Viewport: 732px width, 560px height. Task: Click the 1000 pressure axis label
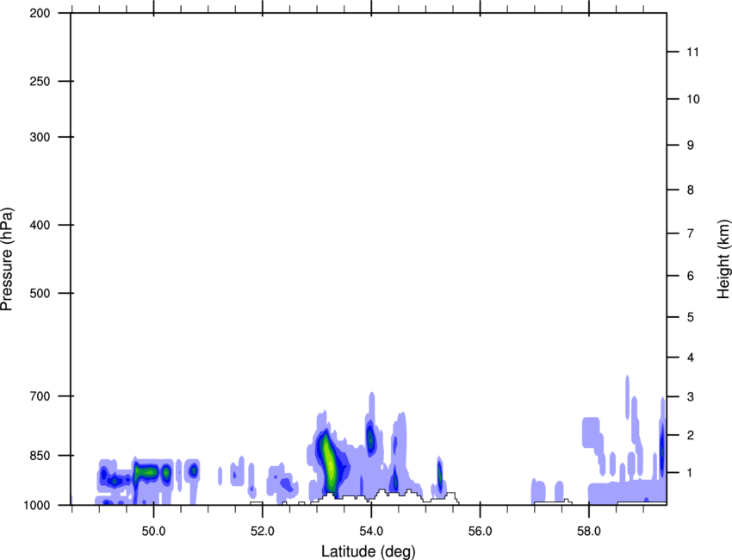coord(37,506)
